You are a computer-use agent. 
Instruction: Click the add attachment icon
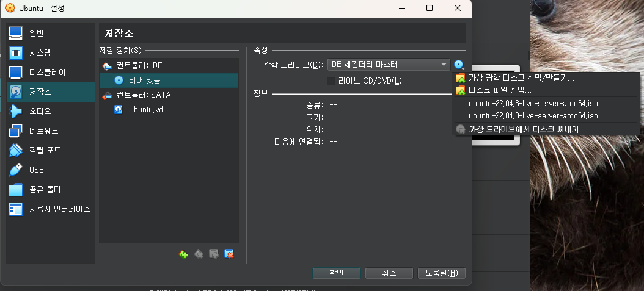point(214,254)
